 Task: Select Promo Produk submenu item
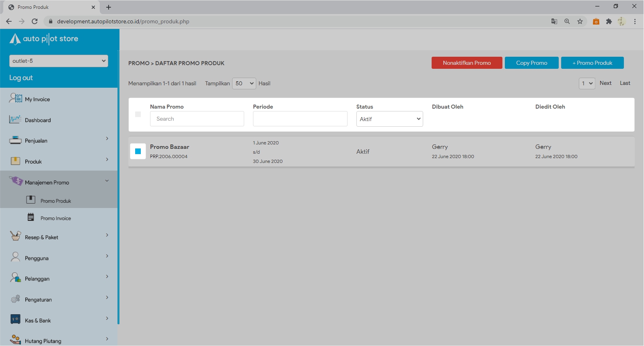(56, 201)
